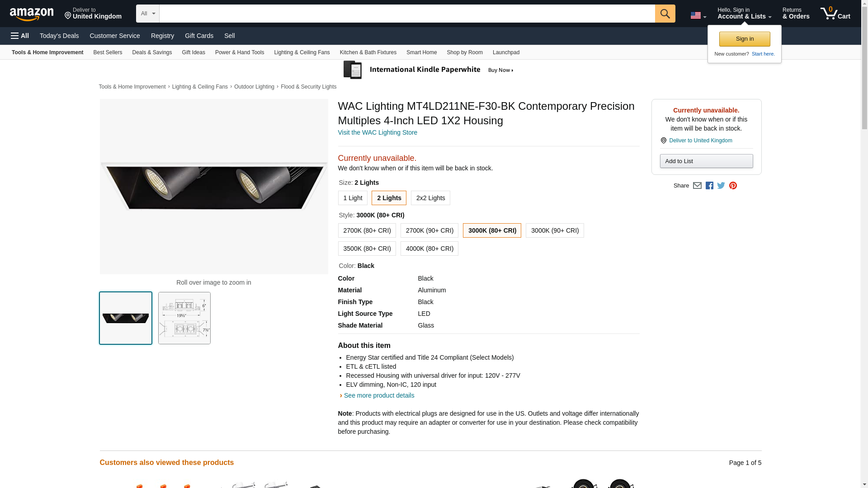This screenshot has width=868, height=488.
Task: Open Today's Deals in the nav bar
Action: coord(59,36)
